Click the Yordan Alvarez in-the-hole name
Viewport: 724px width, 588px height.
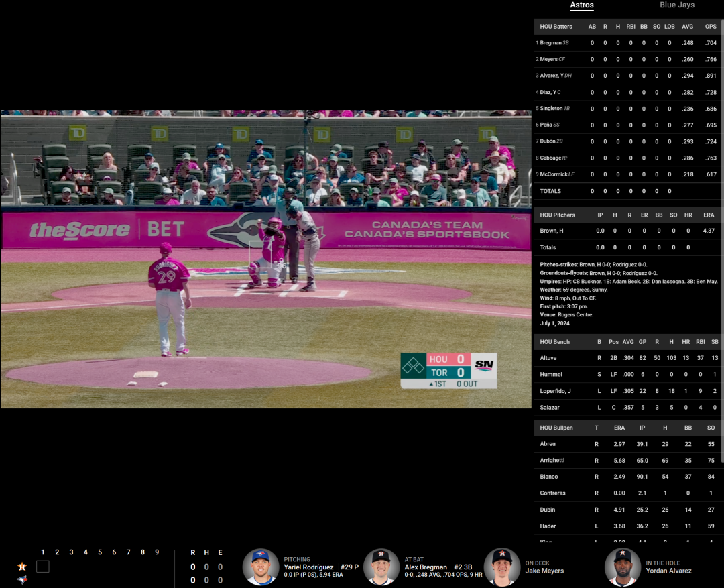tap(668, 571)
